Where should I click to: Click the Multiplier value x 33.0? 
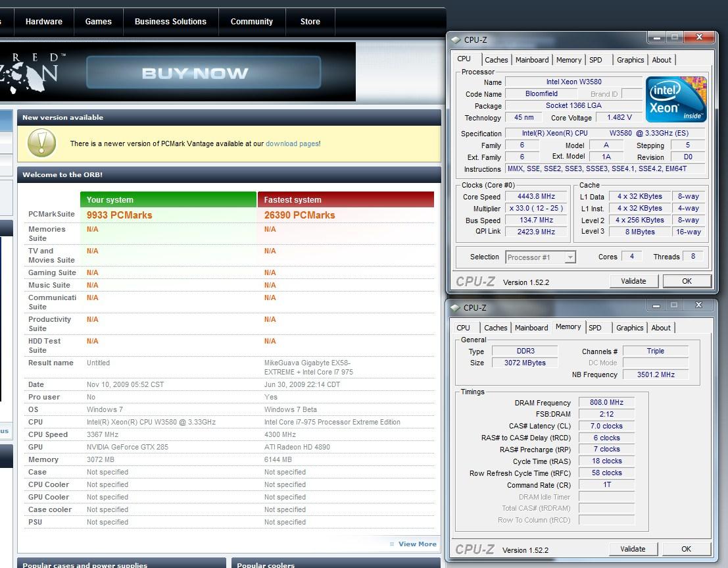536,208
